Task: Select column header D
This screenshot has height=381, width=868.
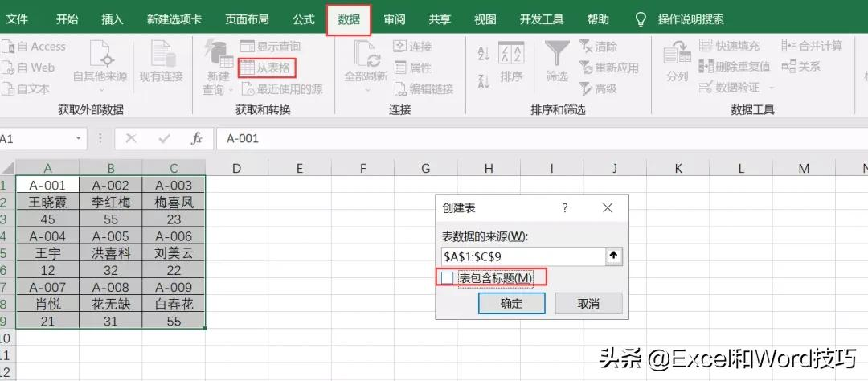Action: click(236, 168)
